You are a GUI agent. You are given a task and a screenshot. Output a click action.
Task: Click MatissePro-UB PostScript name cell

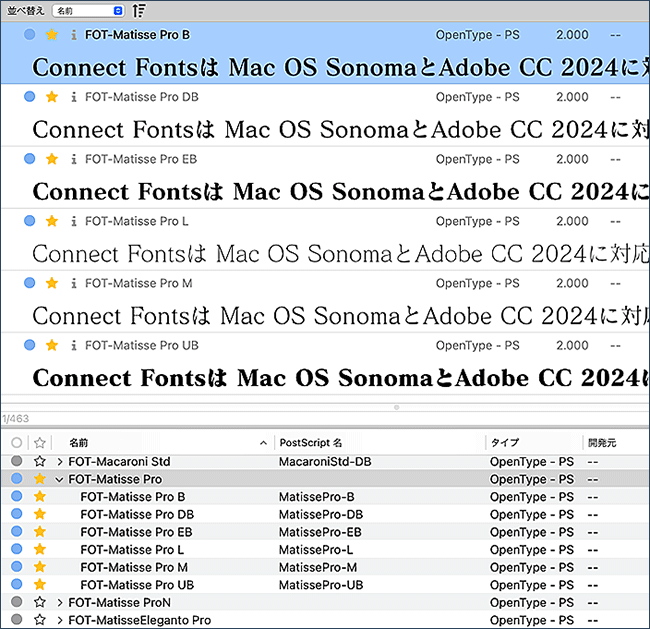point(321,585)
